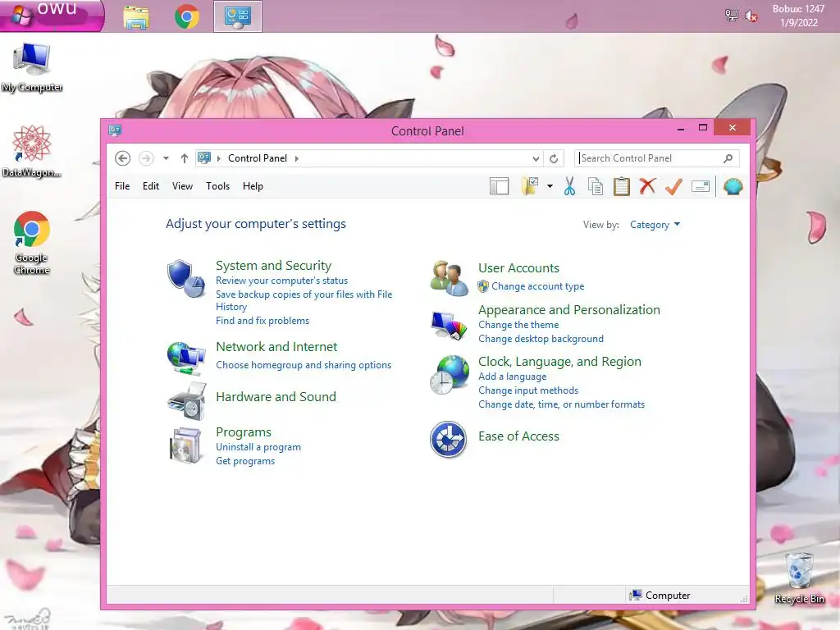
Task: Click the Programs disc box icon
Action: click(185, 445)
